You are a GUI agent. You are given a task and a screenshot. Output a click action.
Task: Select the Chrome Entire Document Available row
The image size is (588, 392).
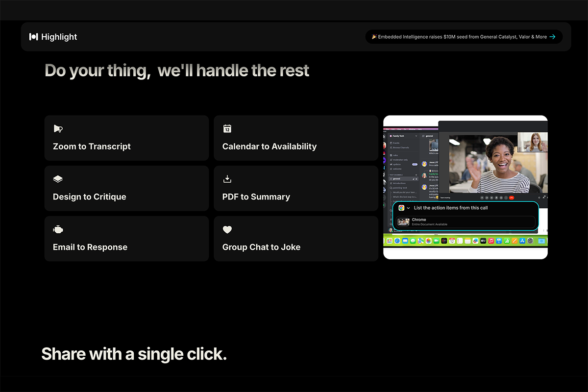pos(465,222)
